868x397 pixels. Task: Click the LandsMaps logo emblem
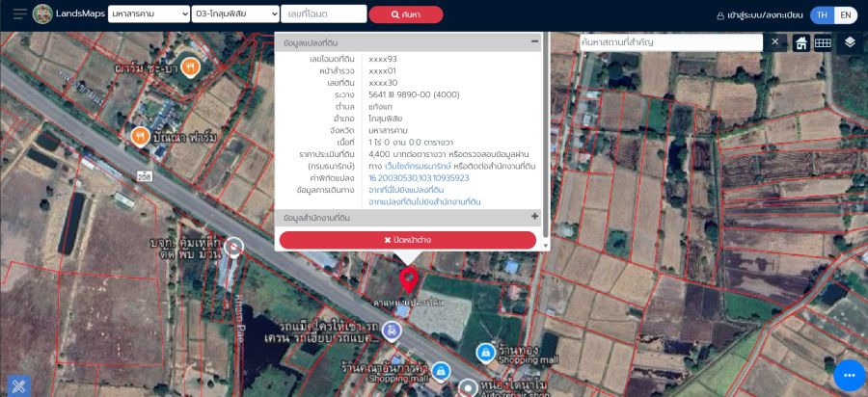coord(42,14)
